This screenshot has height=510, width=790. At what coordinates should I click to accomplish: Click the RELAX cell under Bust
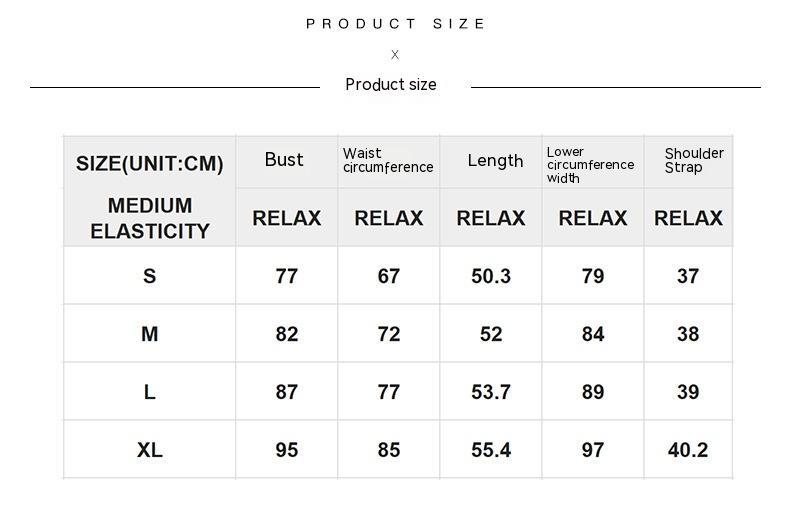287,218
